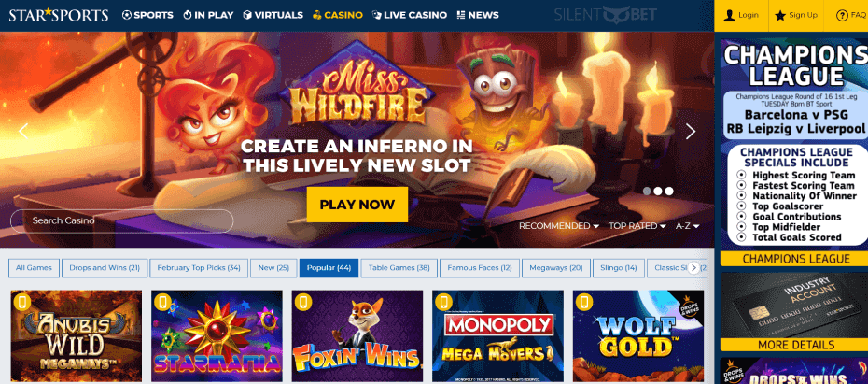Screen dimensions: 868x384
Task: Click the mobile icon on Wolf Gold
Action: coord(584,302)
